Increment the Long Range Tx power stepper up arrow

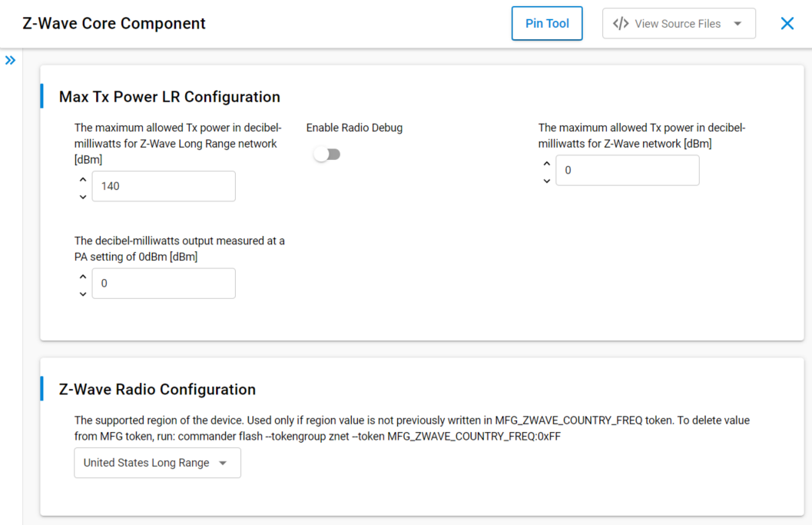coord(82,179)
